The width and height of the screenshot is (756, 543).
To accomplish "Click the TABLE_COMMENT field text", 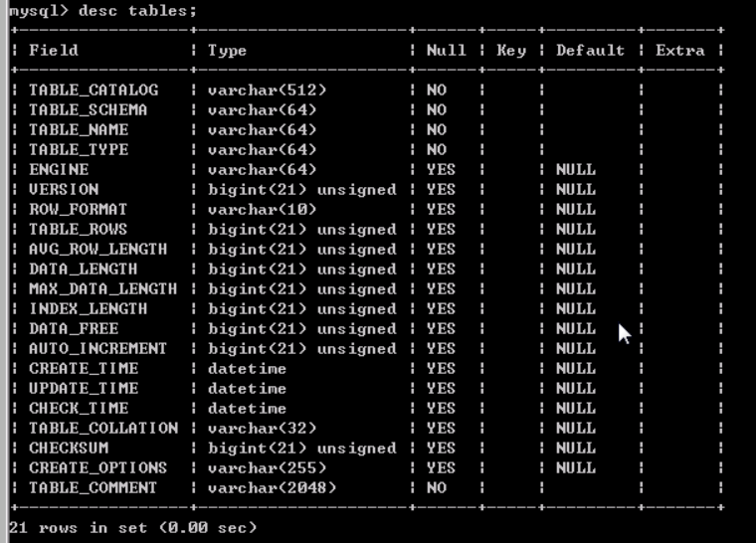I will pyautogui.click(x=94, y=487).
